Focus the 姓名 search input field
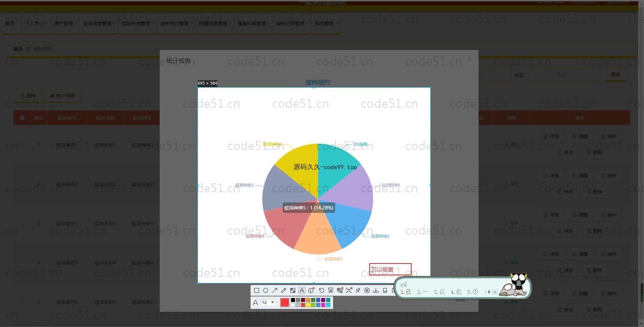This screenshot has height=327, width=644. tap(564, 75)
